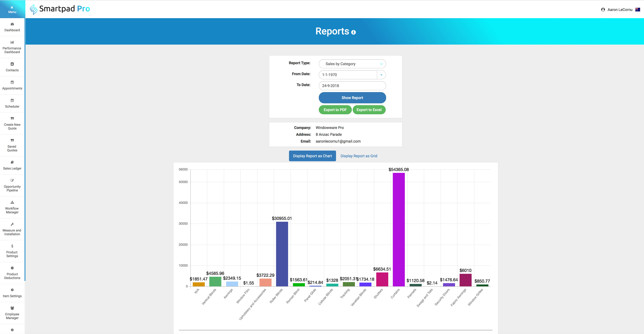Open the Performance Dashboard chart icon
Screen dimensions: 644x334
pyautogui.click(x=12, y=42)
